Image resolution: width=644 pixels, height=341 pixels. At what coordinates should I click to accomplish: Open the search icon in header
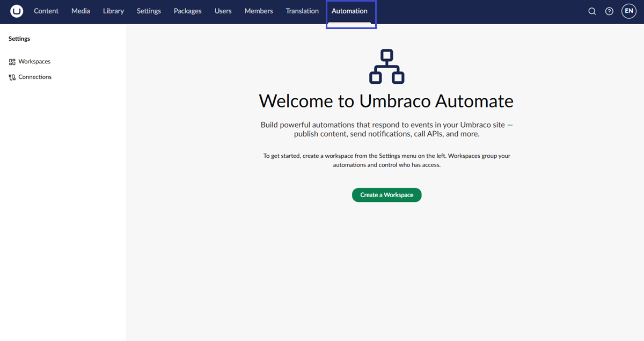click(592, 11)
